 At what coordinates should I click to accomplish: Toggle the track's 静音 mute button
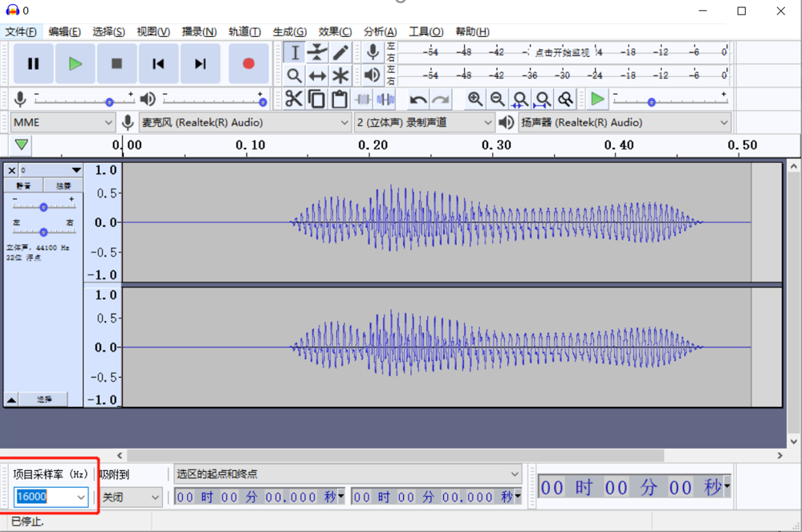click(23, 185)
